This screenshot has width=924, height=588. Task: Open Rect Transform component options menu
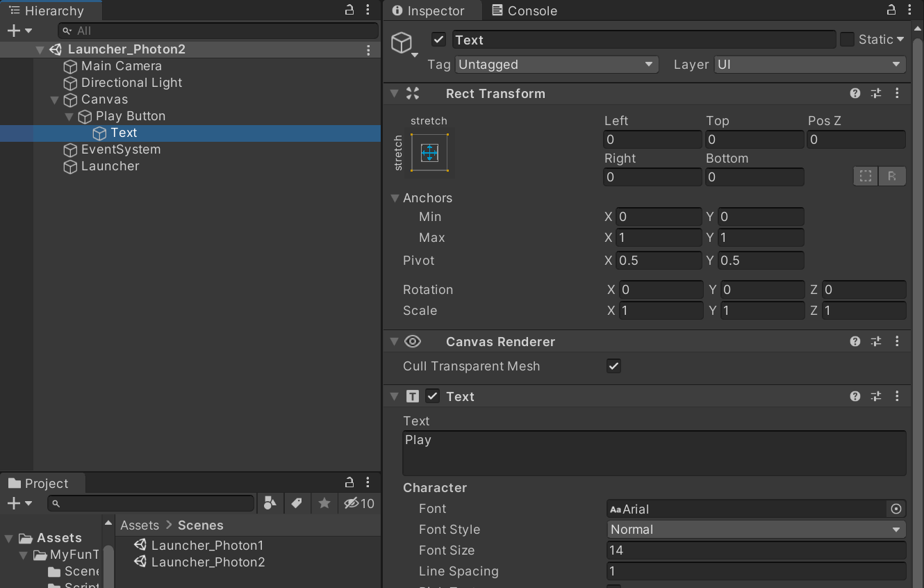[897, 93]
